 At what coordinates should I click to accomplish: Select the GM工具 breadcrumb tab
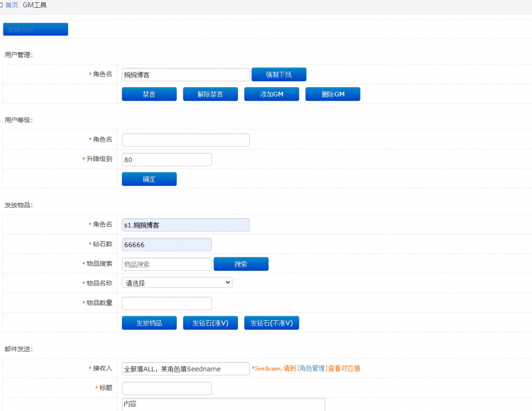pos(35,5)
